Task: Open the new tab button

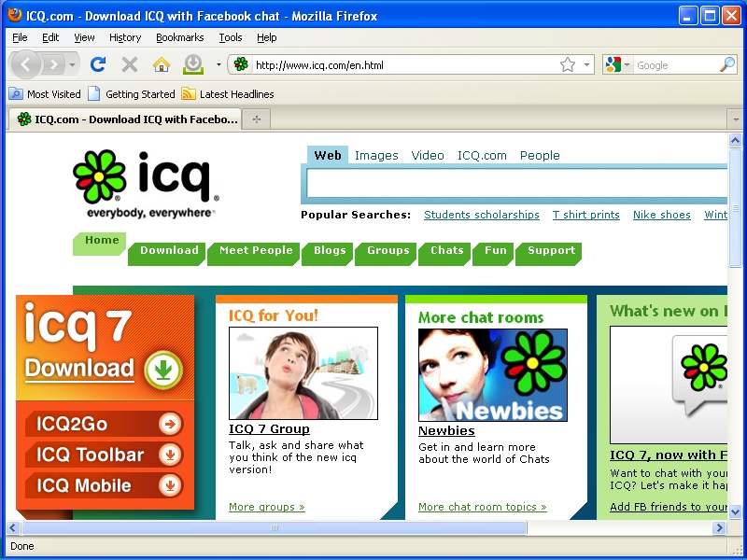Action: (257, 119)
